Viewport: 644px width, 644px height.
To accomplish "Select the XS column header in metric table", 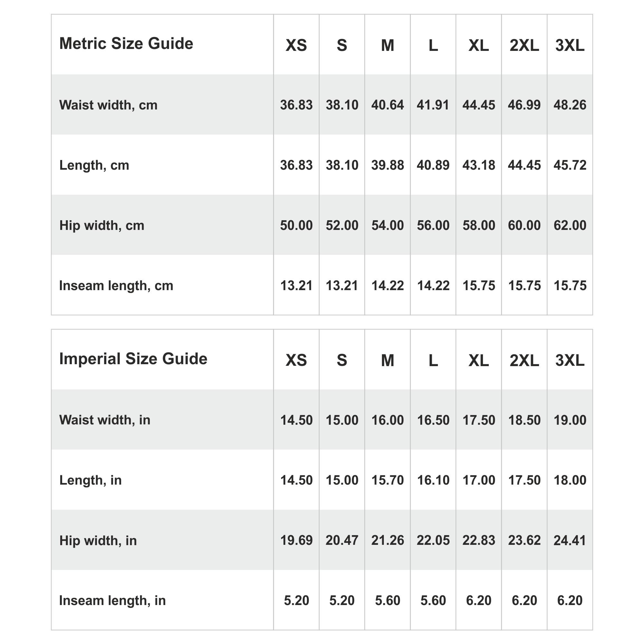I will click(x=296, y=45).
